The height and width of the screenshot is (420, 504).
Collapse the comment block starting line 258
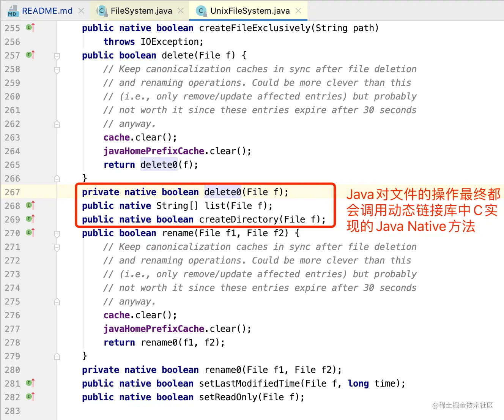coord(57,70)
